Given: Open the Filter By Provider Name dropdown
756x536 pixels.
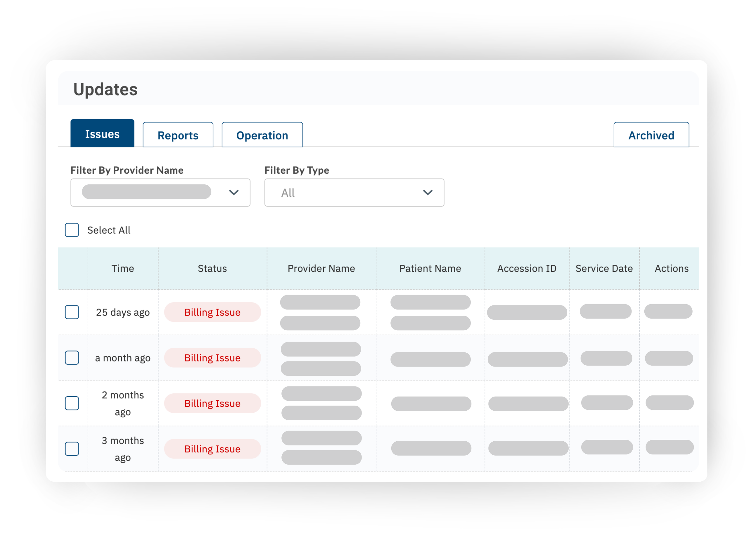Looking at the screenshot, I should pyautogui.click(x=160, y=192).
